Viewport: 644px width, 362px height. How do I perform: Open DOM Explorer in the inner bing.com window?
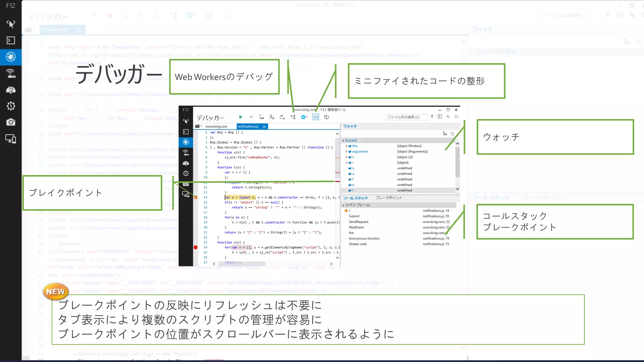pyautogui.click(x=186, y=121)
